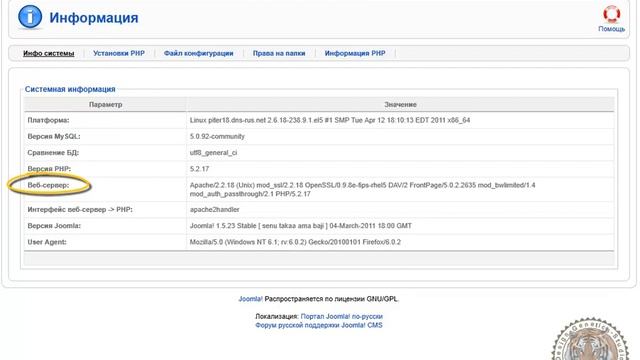Click the 5.0.92-community value

click(x=217, y=136)
